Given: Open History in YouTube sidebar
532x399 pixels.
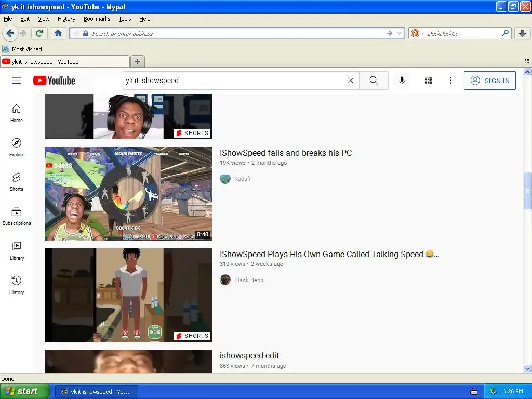Looking at the screenshot, I should 16,285.
